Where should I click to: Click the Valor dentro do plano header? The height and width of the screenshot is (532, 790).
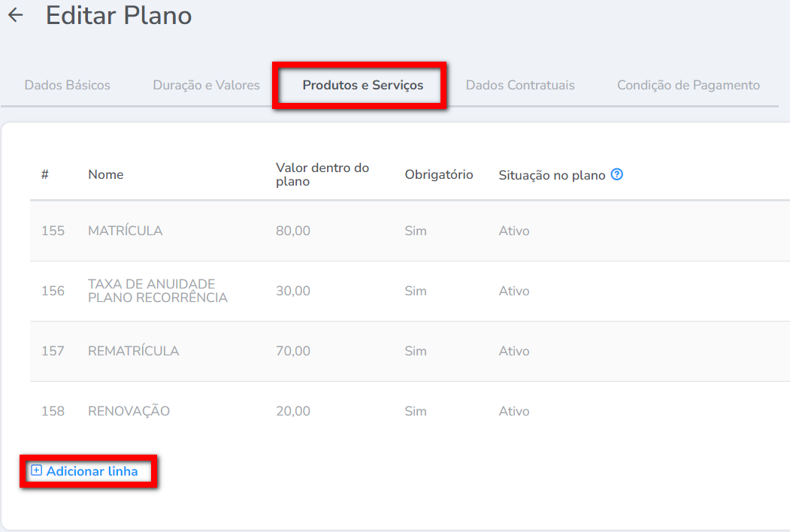click(322, 174)
